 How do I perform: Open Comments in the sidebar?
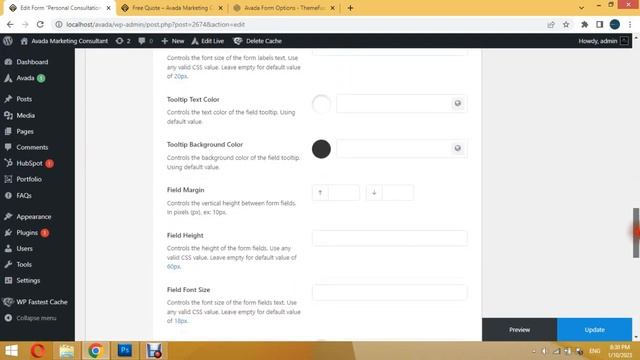point(32,147)
